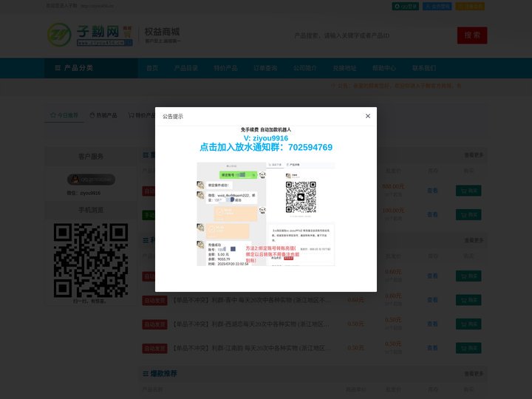
Task: Click the large mobile browsing QR code
Action: coord(91,260)
